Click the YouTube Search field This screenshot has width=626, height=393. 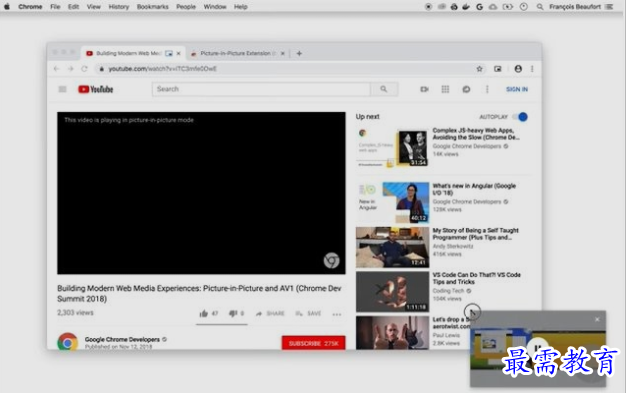261,89
